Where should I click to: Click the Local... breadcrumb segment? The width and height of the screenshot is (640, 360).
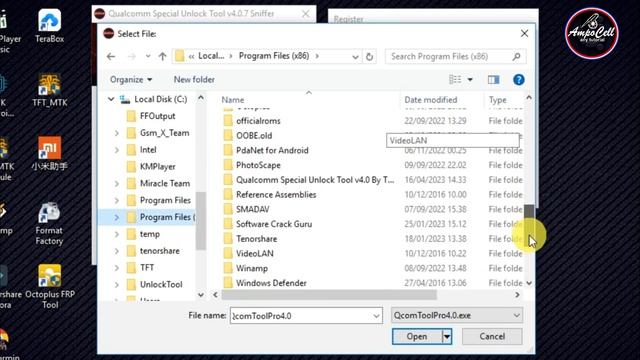pos(211,56)
